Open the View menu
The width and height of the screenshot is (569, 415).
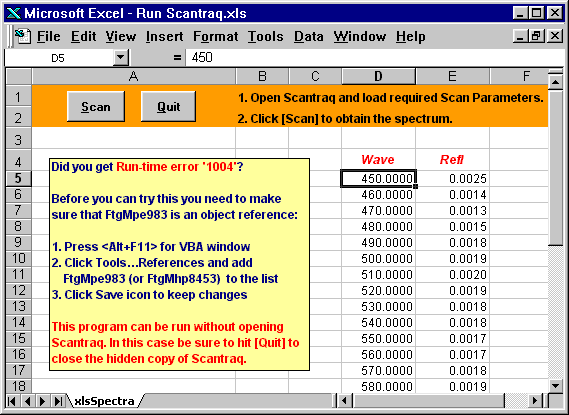coord(121,37)
